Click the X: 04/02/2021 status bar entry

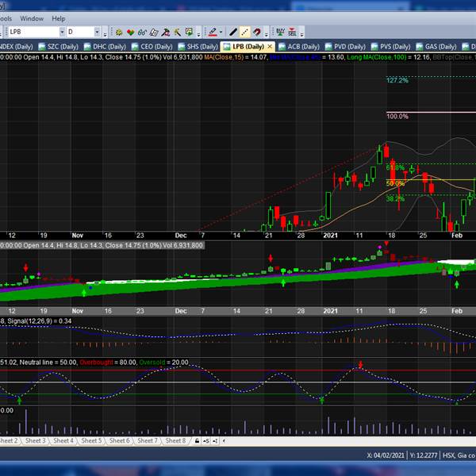386,455
